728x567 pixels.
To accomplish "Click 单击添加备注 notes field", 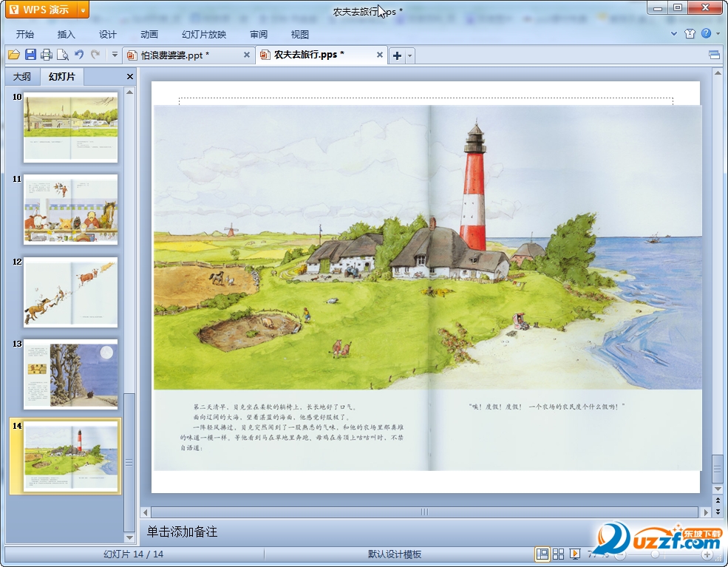I will 182,532.
